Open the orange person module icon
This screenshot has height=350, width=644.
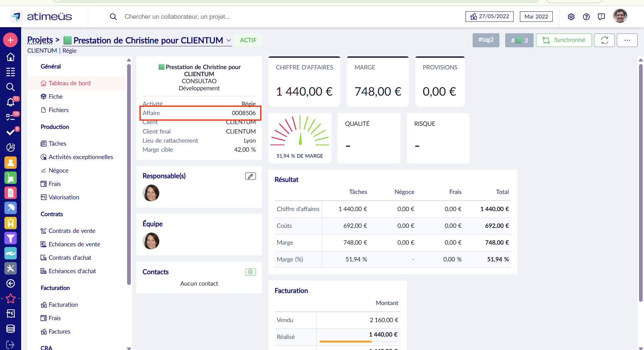pos(10,163)
